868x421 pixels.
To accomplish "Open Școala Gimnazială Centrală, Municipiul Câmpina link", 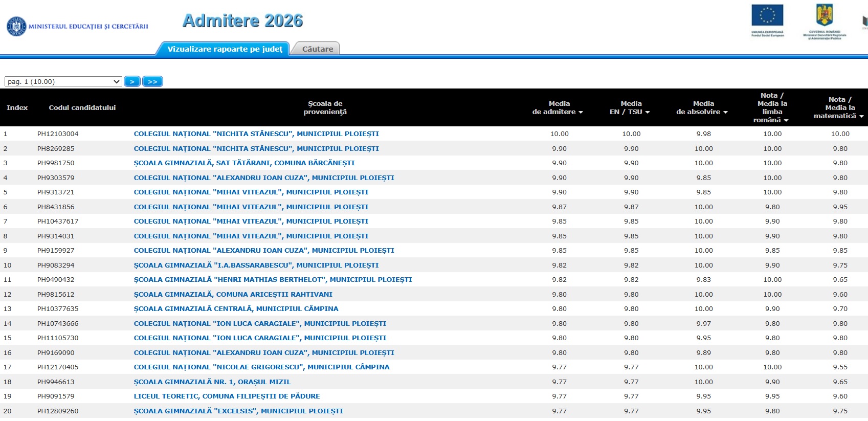I will [236, 308].
